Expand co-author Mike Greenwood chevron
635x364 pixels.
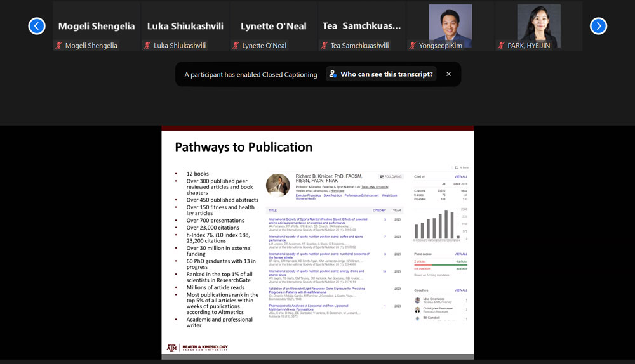click(467, 301)
